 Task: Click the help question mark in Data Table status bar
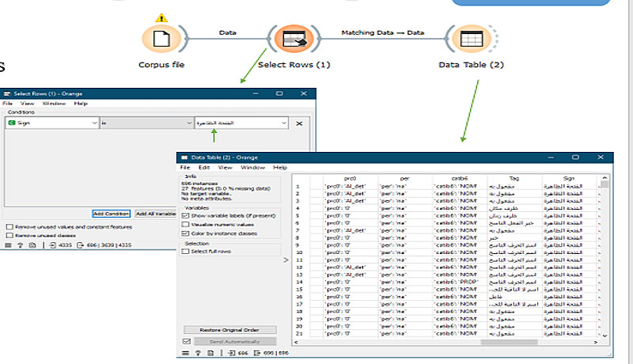(x=198, y=353)
